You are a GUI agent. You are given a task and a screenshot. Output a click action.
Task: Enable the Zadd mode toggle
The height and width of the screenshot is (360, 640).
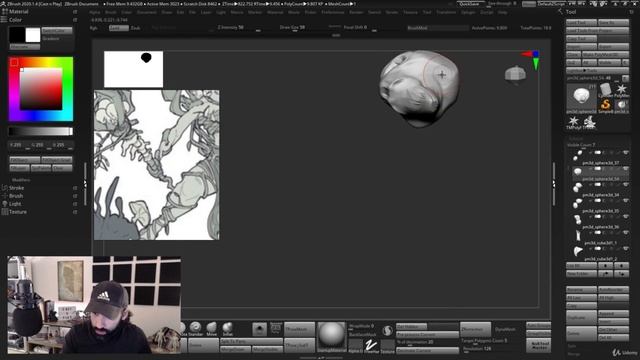coord(118,28)
